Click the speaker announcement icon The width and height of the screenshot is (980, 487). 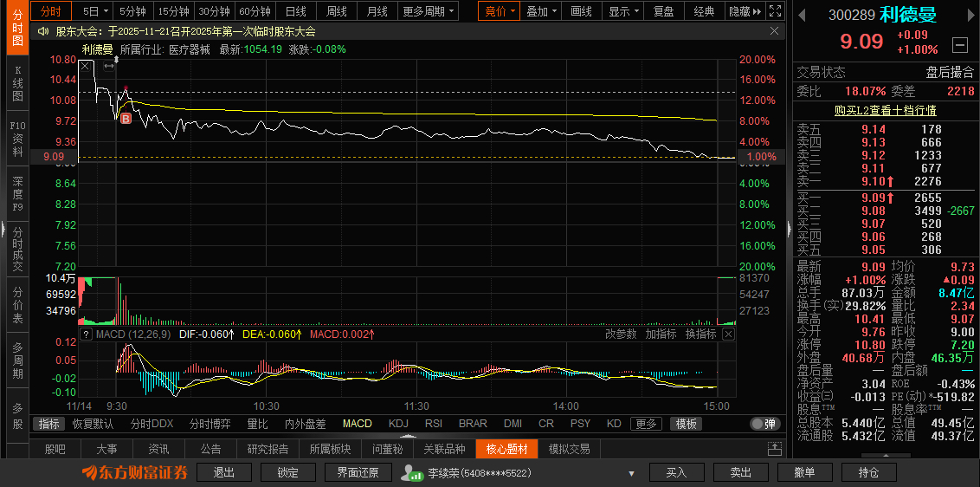pos(43,31)
